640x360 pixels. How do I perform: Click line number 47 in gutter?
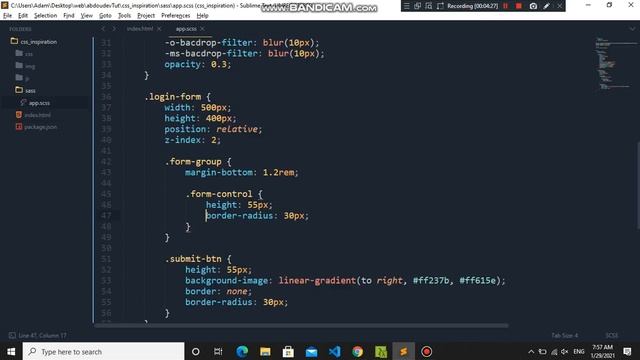tap(106, 216)
